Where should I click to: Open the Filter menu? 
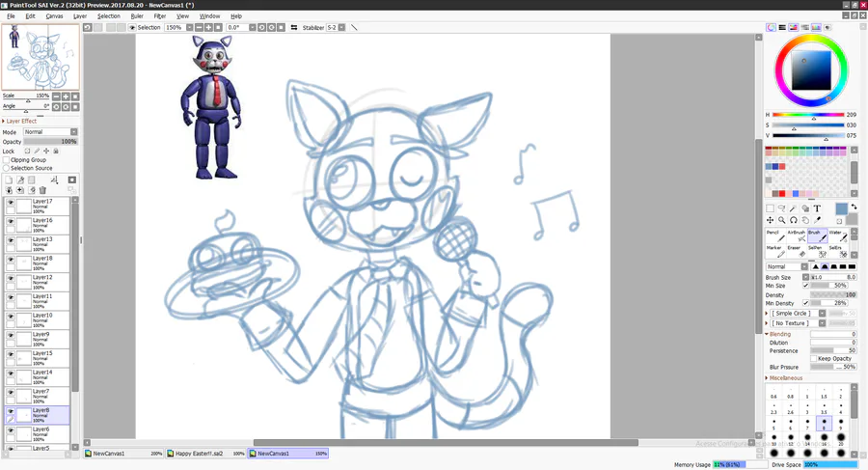pos(160,16)
